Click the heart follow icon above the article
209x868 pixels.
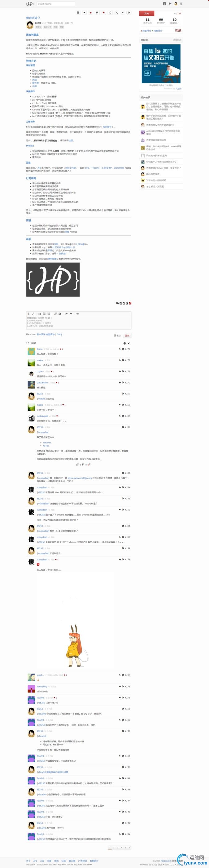click(85, 12)
